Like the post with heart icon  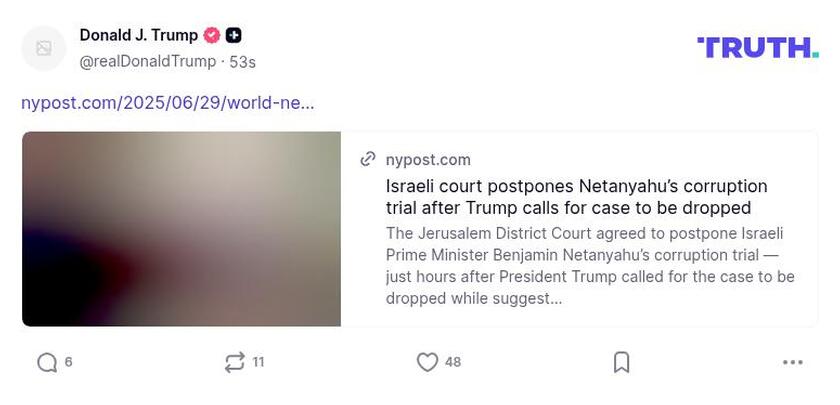(x=427, y=362)
